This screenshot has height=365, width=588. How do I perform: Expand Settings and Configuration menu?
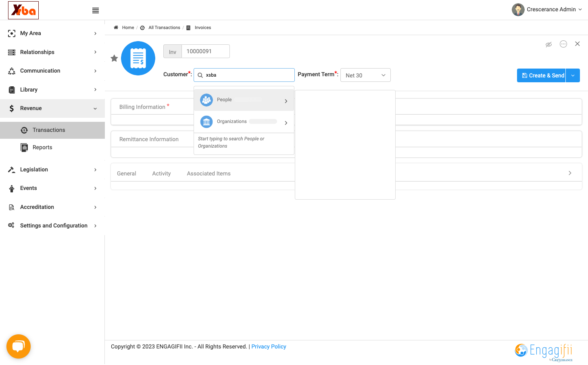coord(52,225)
